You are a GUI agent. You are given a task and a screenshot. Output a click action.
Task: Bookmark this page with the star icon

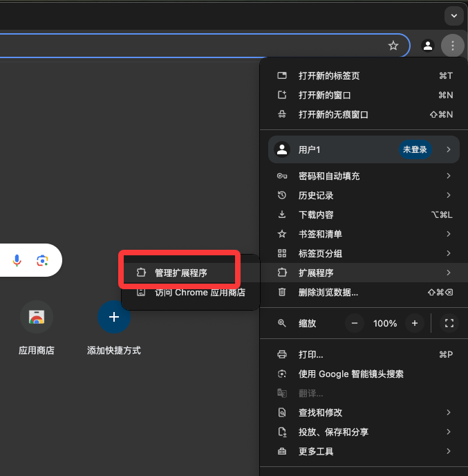click(393, 46)
